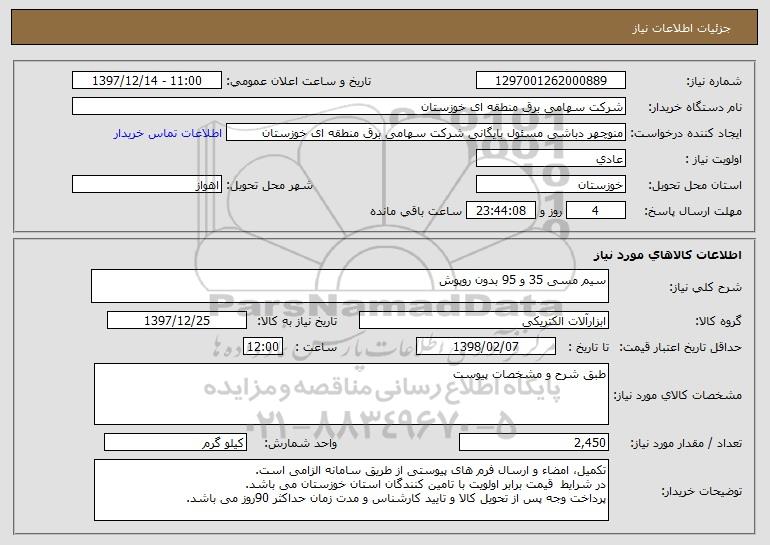Open the اطلاعات تماس خریدار link

tap(167, 134)
